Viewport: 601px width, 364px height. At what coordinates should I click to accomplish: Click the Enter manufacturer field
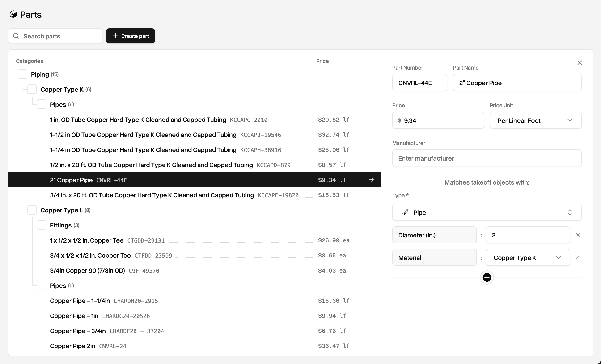(x=487, y=158)
